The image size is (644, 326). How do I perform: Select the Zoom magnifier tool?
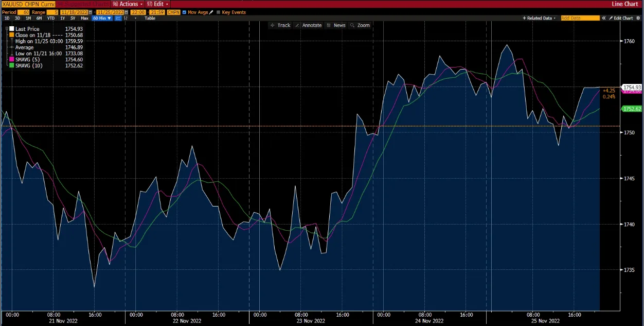(x=360, y=25)
